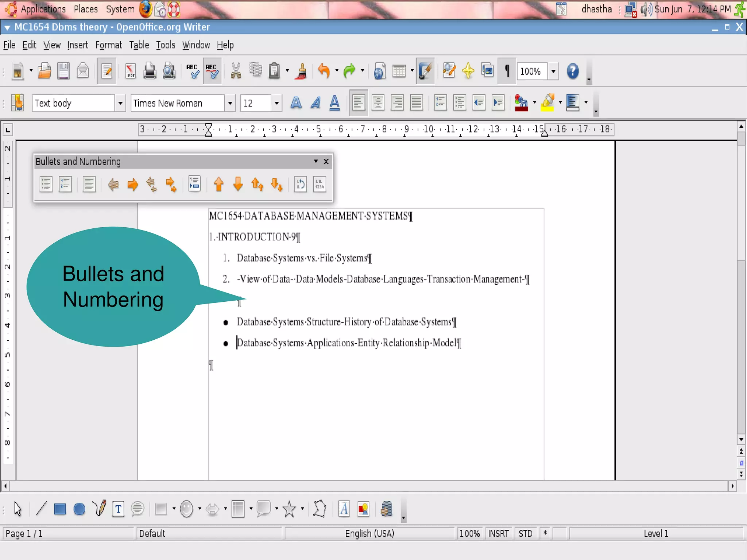This screenshot has width=747, height=560.
Task: Save document with the floppy disk icon
Action: 63,71
